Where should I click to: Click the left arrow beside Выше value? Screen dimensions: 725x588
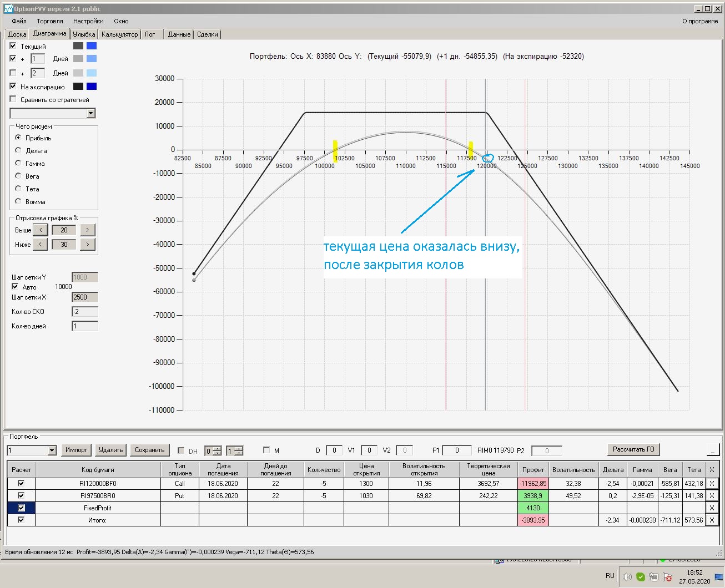(x=41, y=230)
